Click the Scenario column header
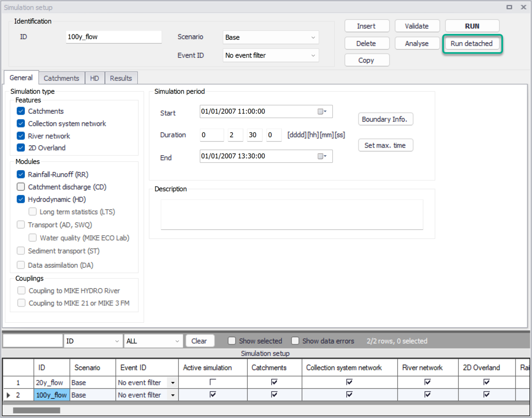Image resolution: width=532 pixels, height=418 pixels. 93,368
